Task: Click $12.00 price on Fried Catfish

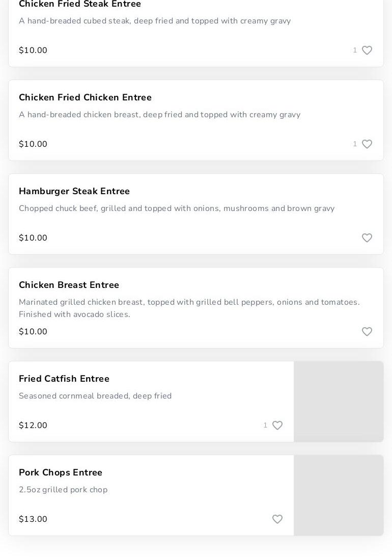Action: coord(33,426)
